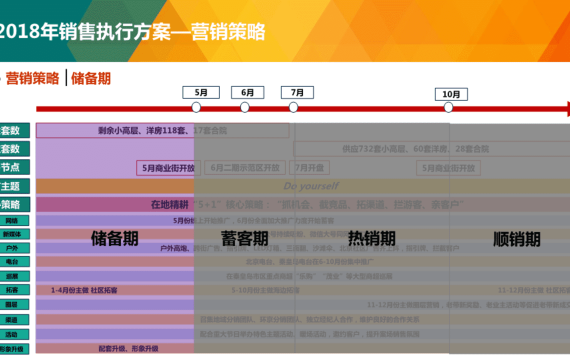Click the 10月 timeline marker circle

coord(448,107)
